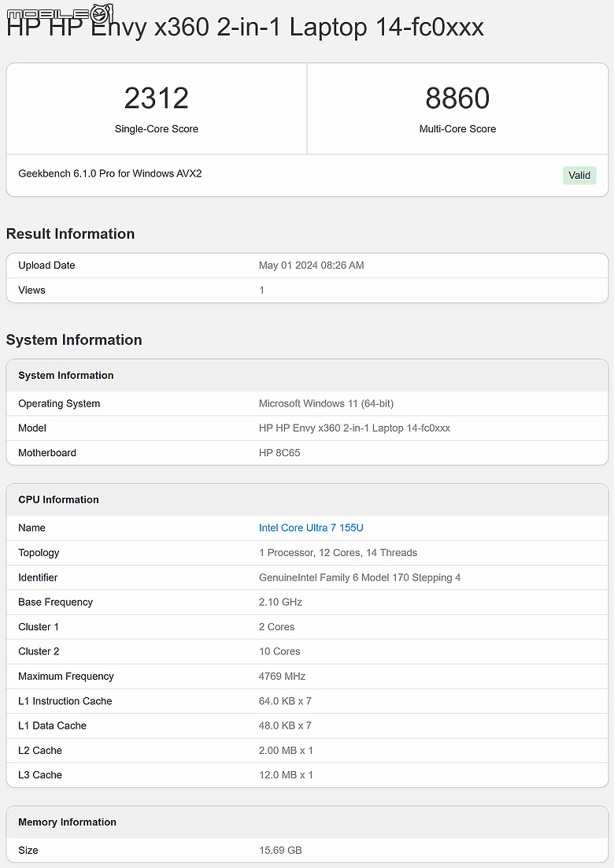
Task: Click the Base Frequency label
Action: coord(55,602)
